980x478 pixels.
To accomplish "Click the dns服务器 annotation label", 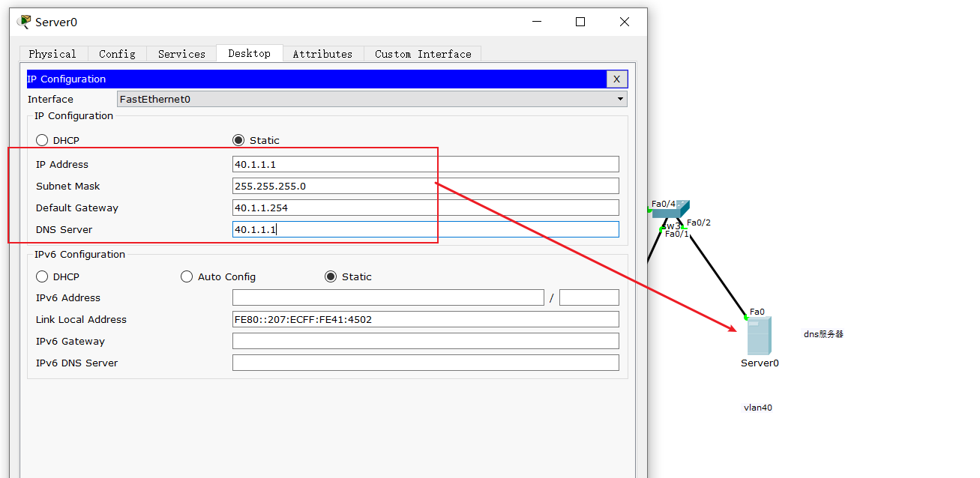I will pos(823,334).
